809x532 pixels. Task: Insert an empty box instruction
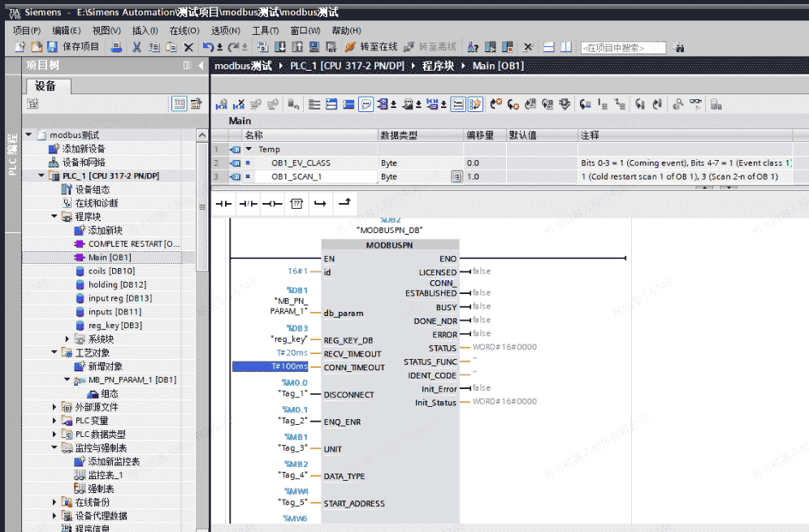296,202
